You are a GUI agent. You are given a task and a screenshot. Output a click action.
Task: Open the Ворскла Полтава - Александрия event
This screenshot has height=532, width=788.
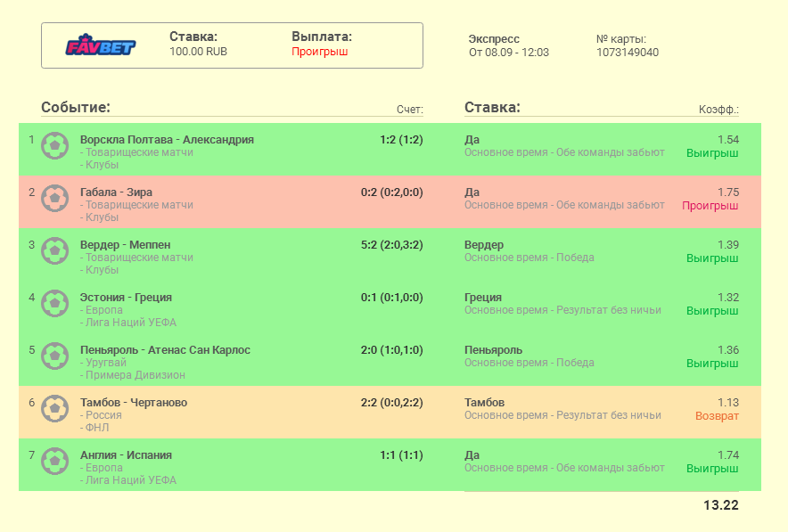pos(167,140)
